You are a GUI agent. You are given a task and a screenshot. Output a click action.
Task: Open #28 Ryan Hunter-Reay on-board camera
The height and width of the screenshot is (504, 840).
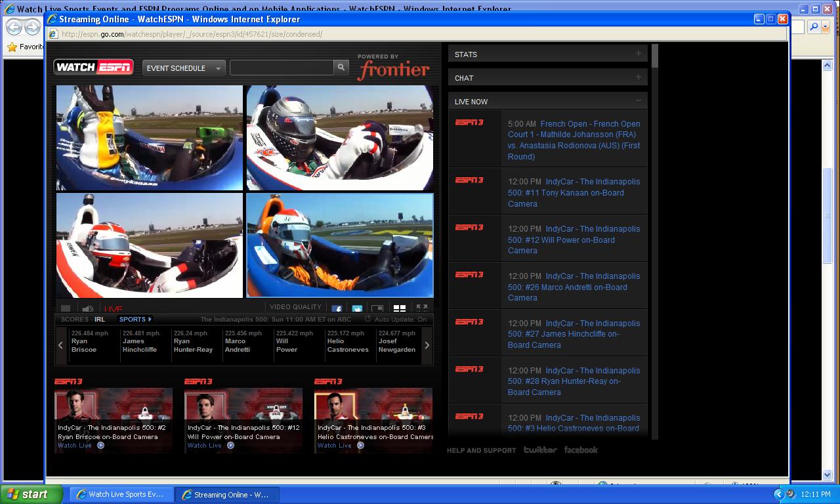pyautogui.click(x=574, y=381)
